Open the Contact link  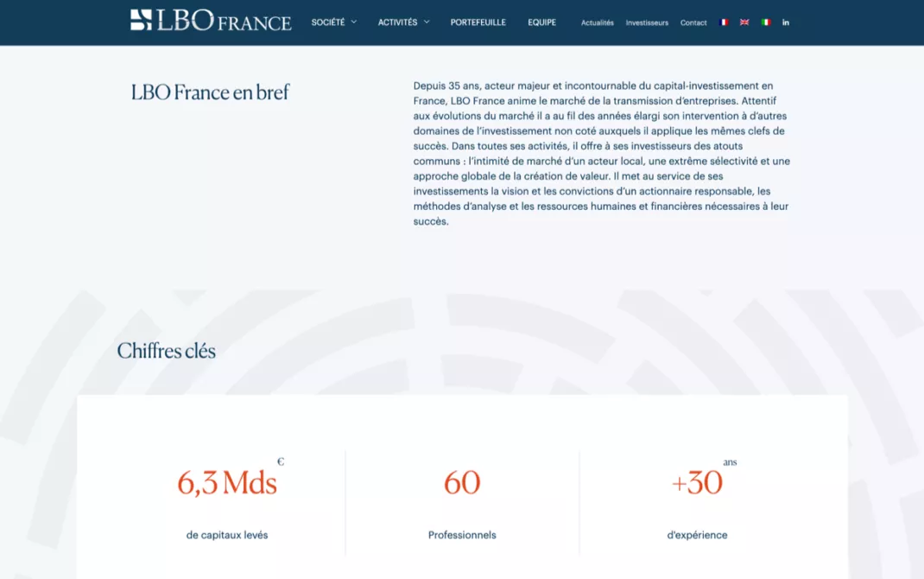point(693,22)
